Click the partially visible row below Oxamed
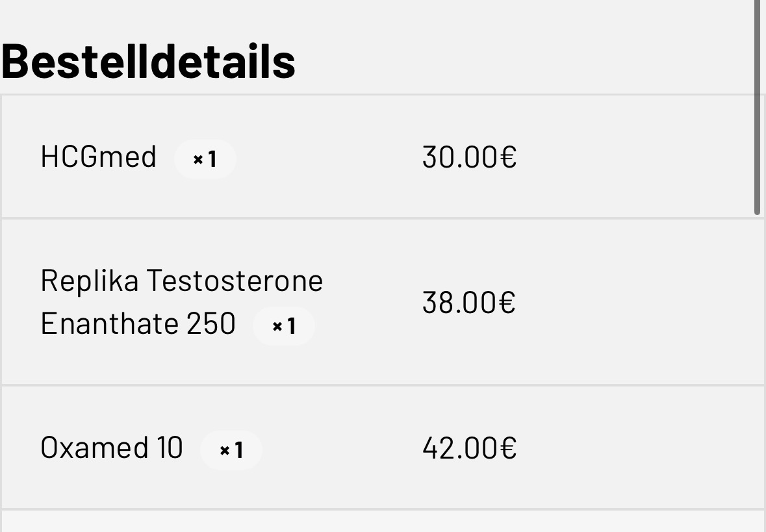The height and width of the screenshot is (532, 766). 383,522
